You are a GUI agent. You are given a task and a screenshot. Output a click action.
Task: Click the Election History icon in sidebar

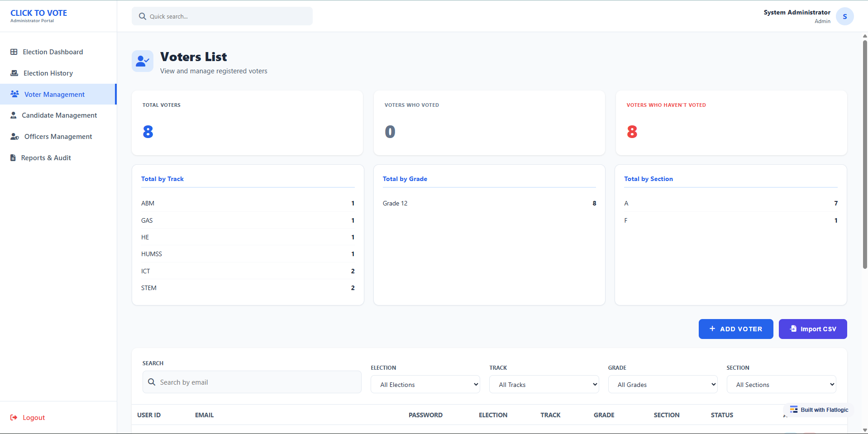tap(14, 73)
